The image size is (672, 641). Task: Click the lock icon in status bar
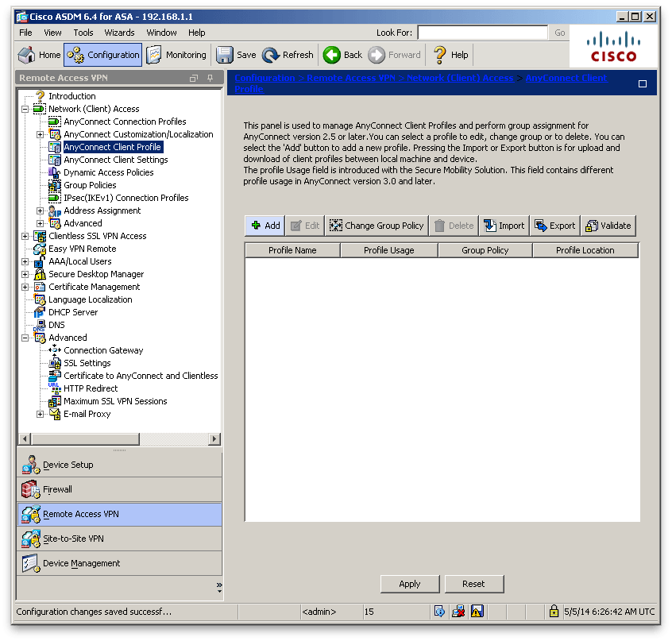pos(554,612)
